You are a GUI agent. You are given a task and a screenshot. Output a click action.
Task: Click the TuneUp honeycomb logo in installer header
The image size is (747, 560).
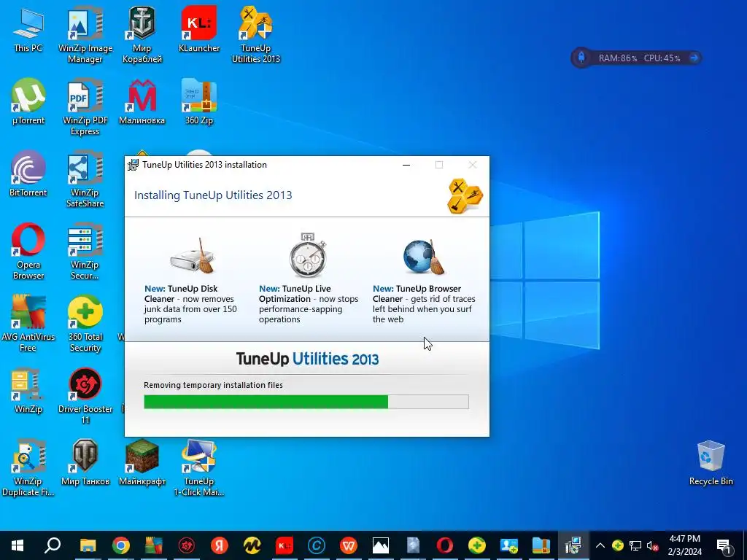click(465, 195)
